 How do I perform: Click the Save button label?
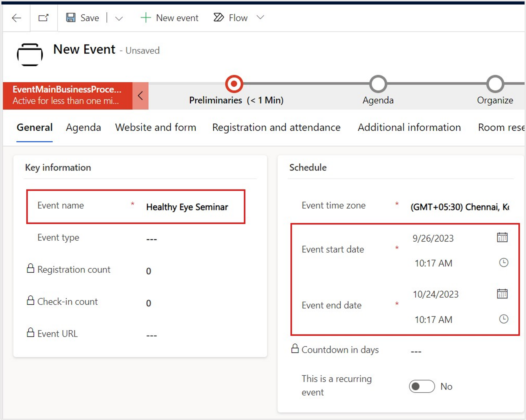click(90, 18)
